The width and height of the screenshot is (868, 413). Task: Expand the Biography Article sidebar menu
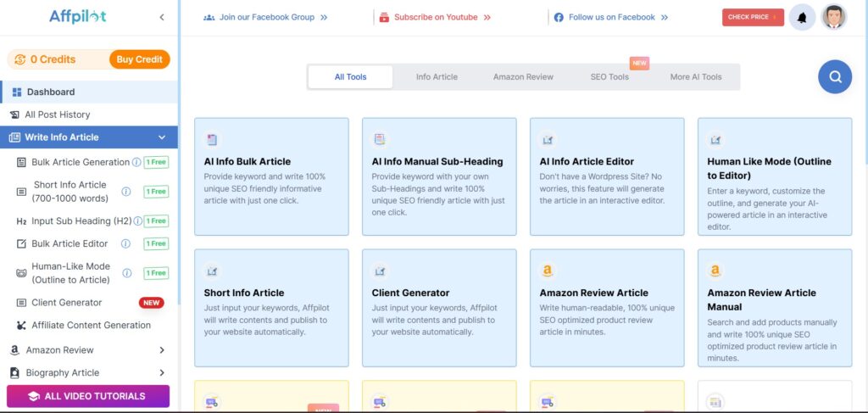pyautogui.click(x=162, y=373)
